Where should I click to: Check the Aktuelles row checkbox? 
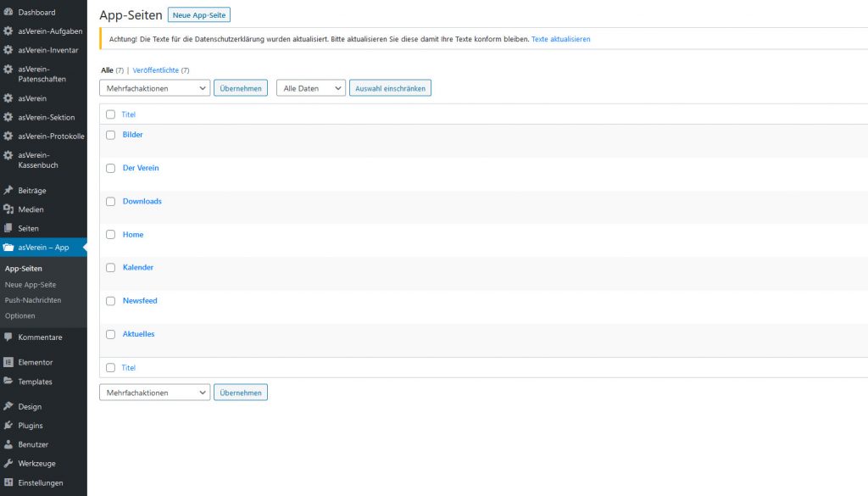coord(111,334)
